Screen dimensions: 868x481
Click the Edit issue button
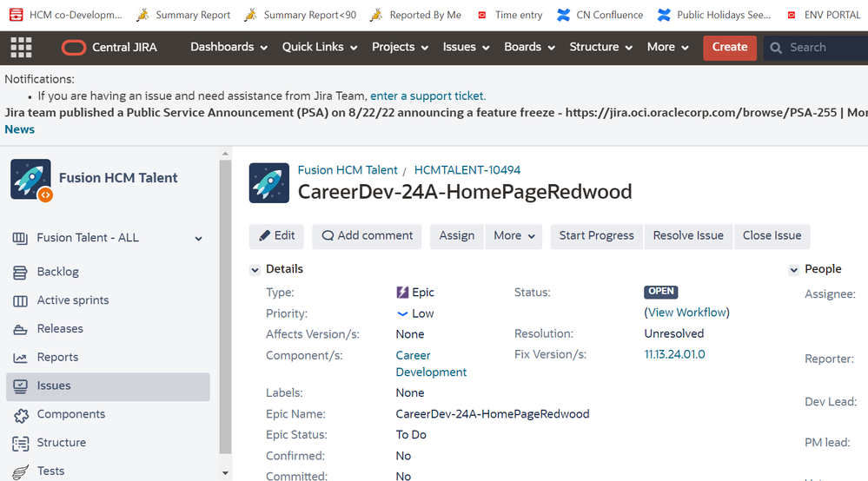pos(277,236)
